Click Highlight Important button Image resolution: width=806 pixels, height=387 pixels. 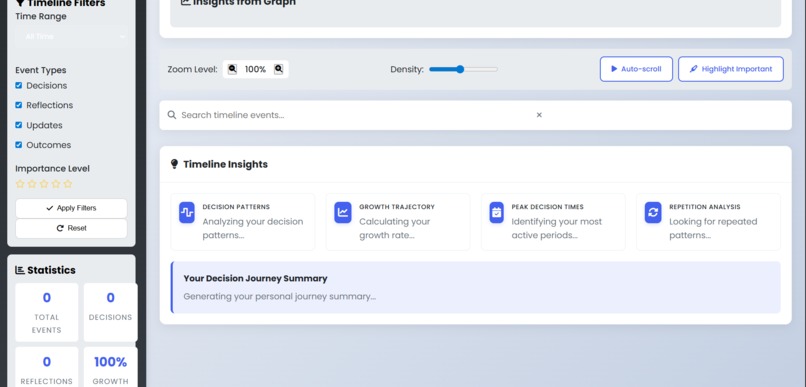[x=730, y=69]
